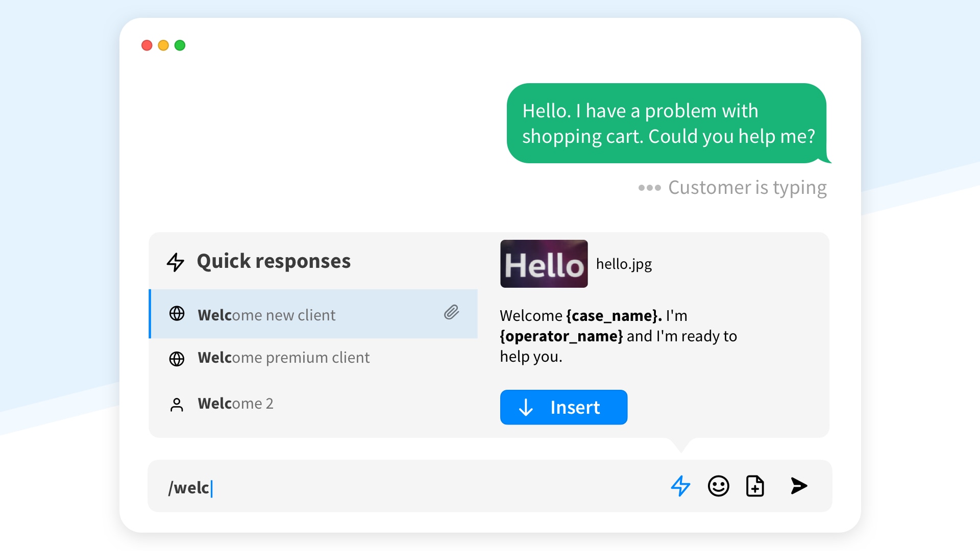The width and height of the screenshot is (980, 551).
Task: Click lightning icon in Quick responses header
Action: [175, 262]
